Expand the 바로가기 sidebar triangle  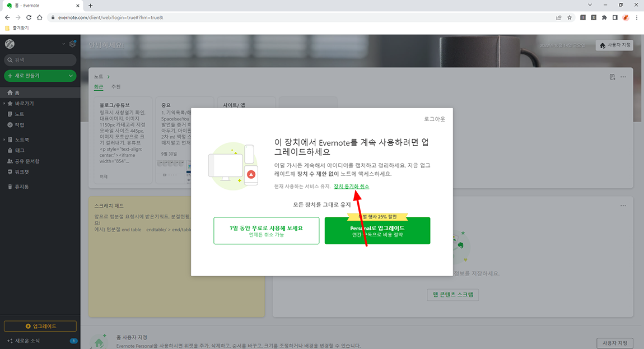click(x=4, y=104)
